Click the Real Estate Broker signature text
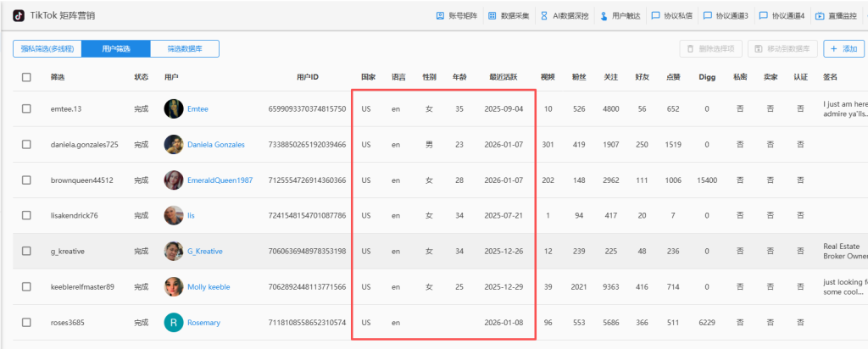The height and width of the screenshot is (349, 868). pyautogui.click(x=844, y=251)
